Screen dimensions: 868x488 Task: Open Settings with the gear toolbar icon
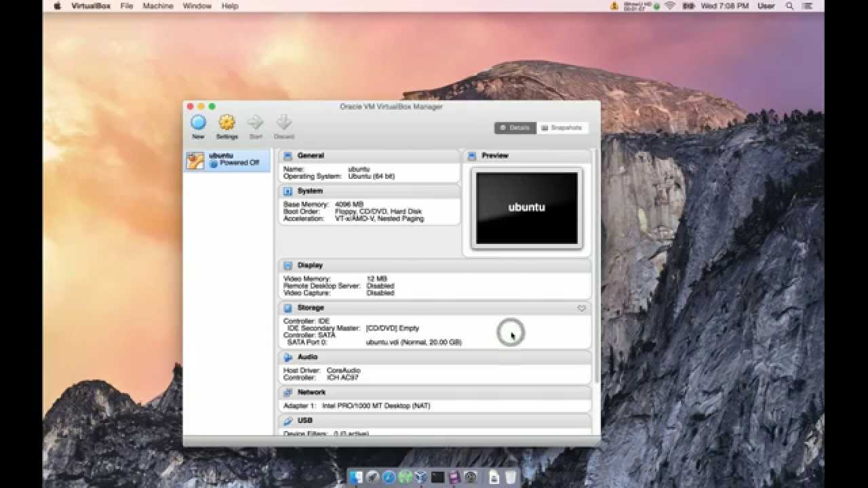(226, 123)
